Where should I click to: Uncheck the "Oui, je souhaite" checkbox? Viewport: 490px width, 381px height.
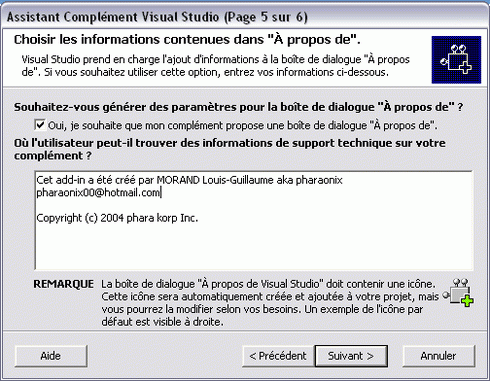40,125
